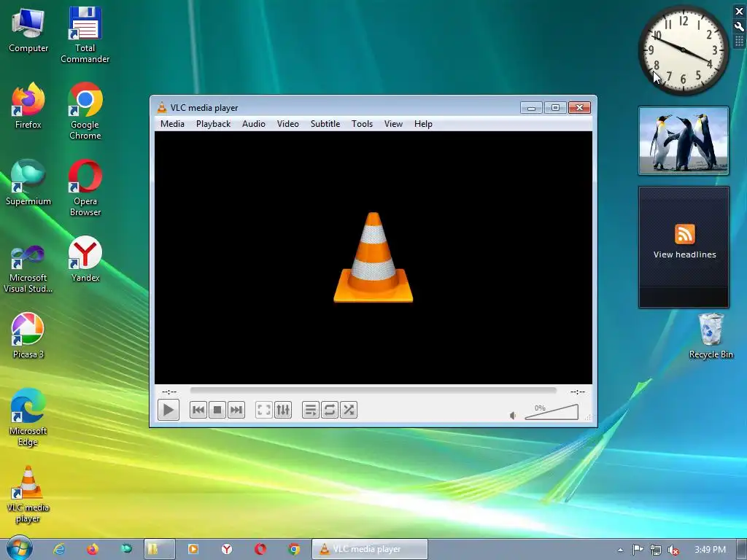747x560 pixels.
Task: Show extended settings in VLC
Action: [x=283, y=410]
